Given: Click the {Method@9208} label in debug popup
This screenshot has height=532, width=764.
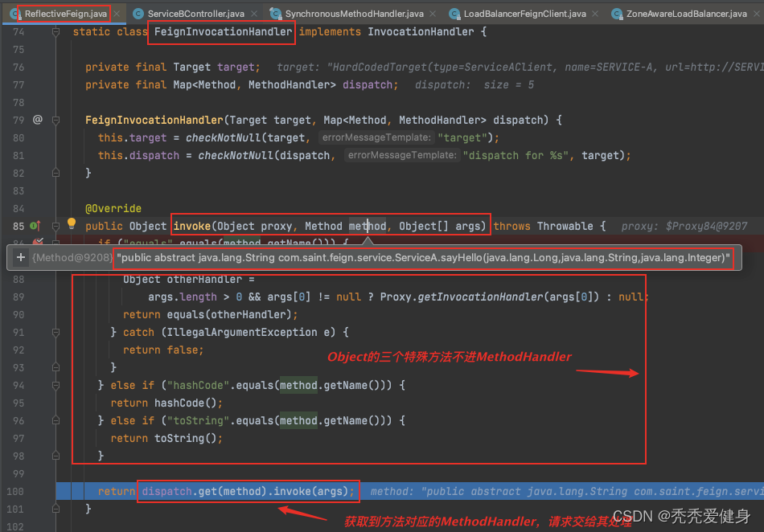Looking at the screenshot, I should pyautogui.click(x=72, y=257).
